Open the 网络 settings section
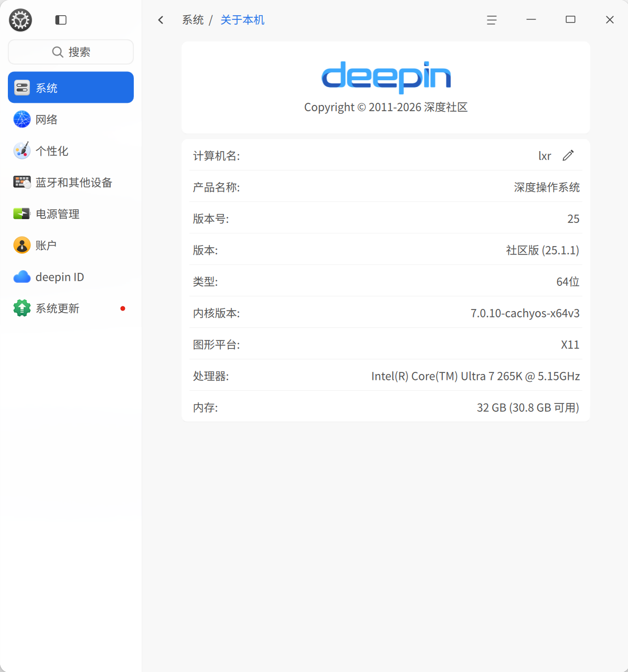Image resolution: width=628 pixels, height=672 pixels. (x=71, y=119)
